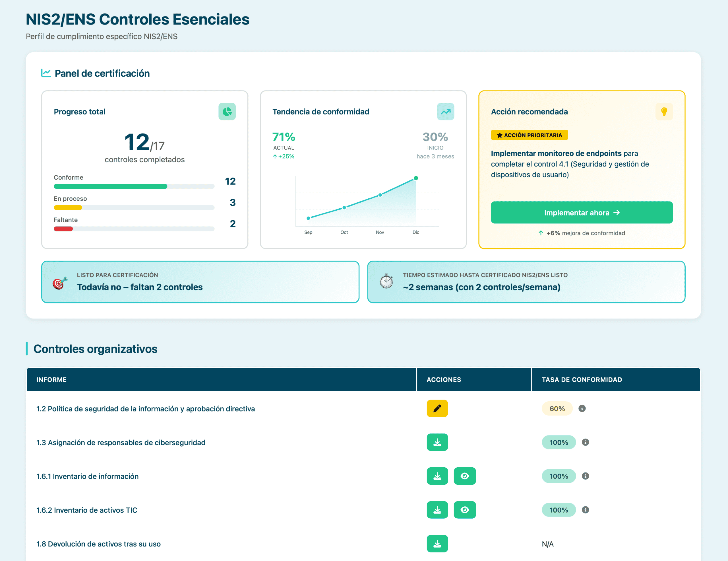Download the report for 1.3 Asignación de responsables
This screenshot has width=728, height=561.
437,442
